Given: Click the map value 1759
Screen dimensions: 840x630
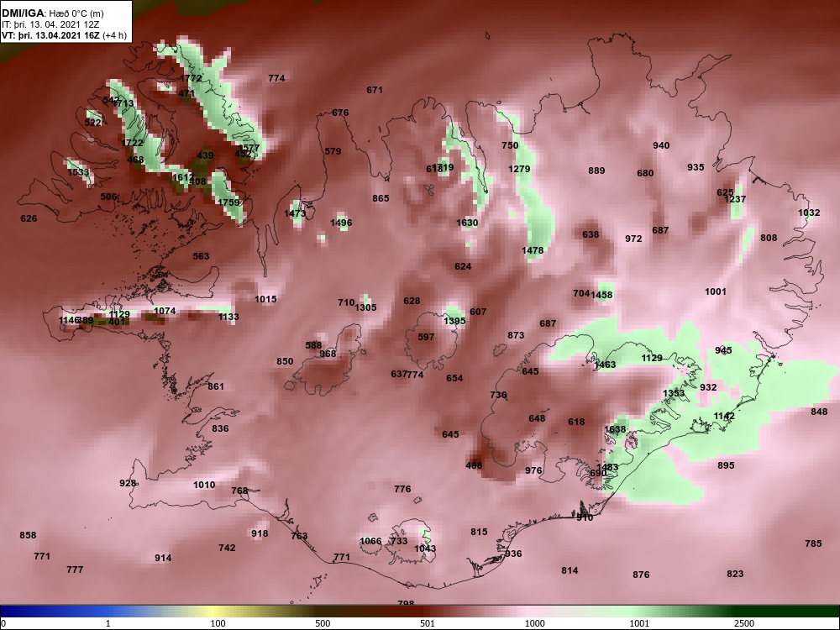Looking at the screenshot, I should click(x=228, y=202).
